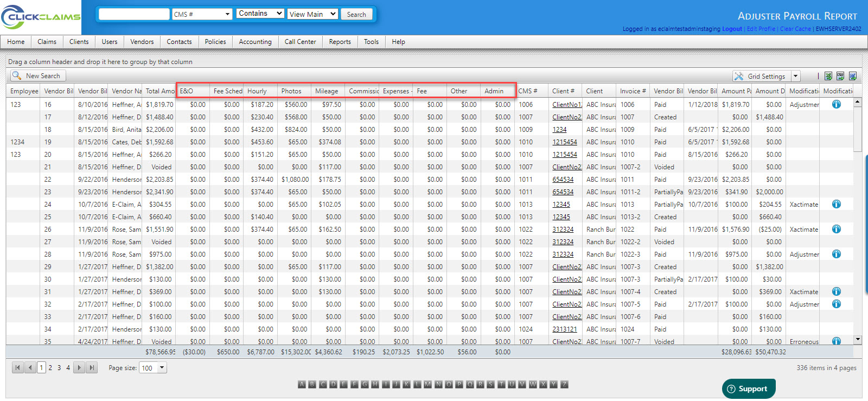This screenshot has width=868, height=401.
Task: Filter by letter S
Action: [490, 384]
